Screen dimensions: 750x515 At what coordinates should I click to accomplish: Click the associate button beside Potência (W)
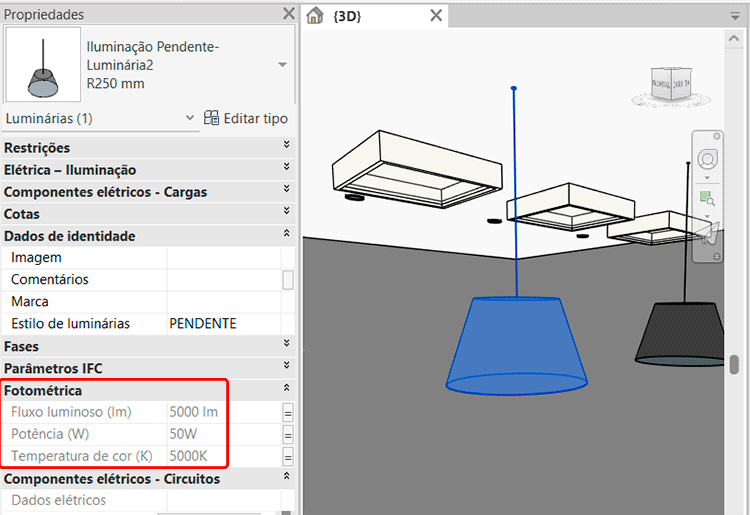click(x=288, y=435)
